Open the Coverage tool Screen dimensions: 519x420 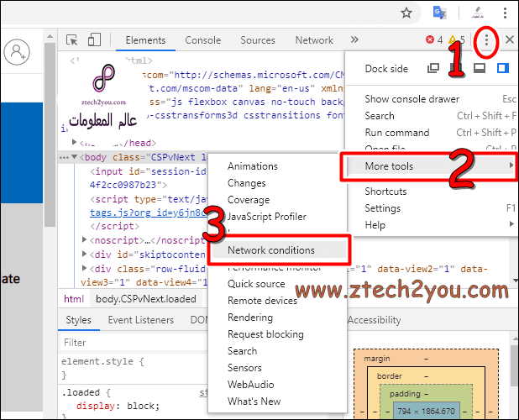277,200
